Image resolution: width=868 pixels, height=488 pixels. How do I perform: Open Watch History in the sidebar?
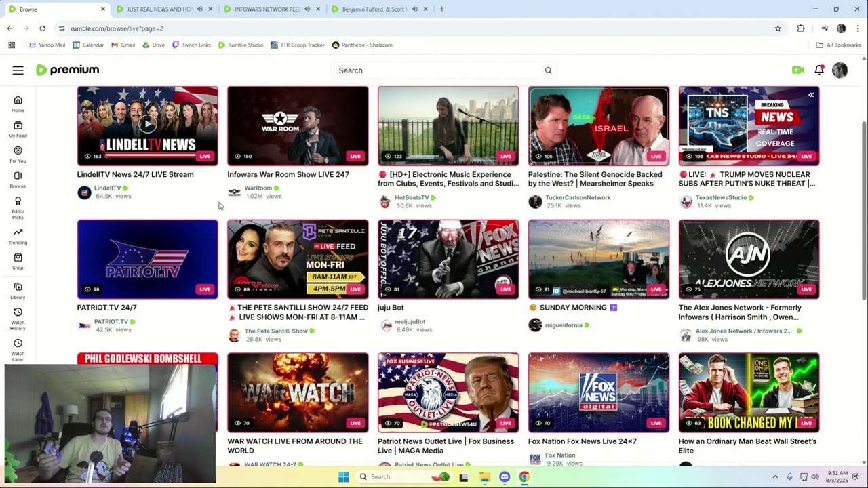pos(18,319)
